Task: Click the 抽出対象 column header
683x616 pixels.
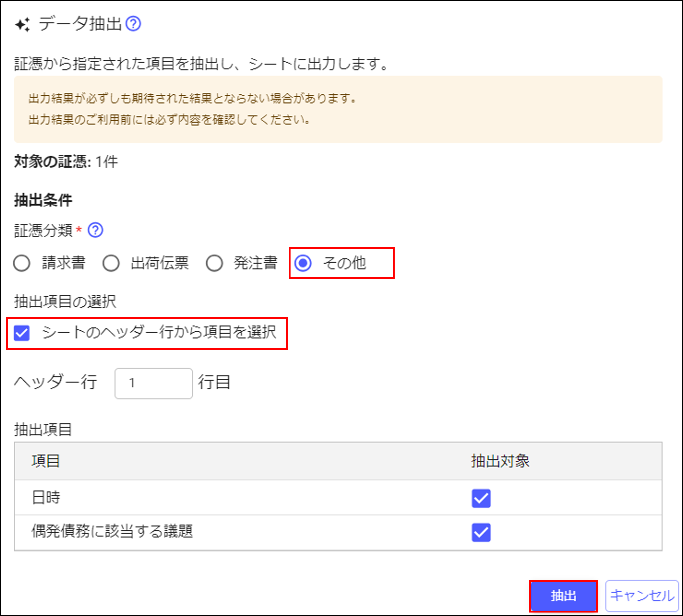Action: click(x=500, y=461)
